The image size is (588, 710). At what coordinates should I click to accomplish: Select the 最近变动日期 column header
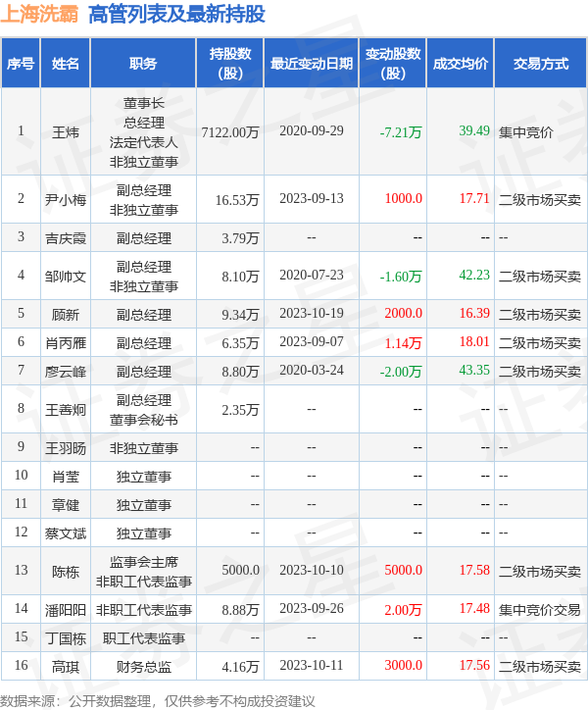coord(312,64)
